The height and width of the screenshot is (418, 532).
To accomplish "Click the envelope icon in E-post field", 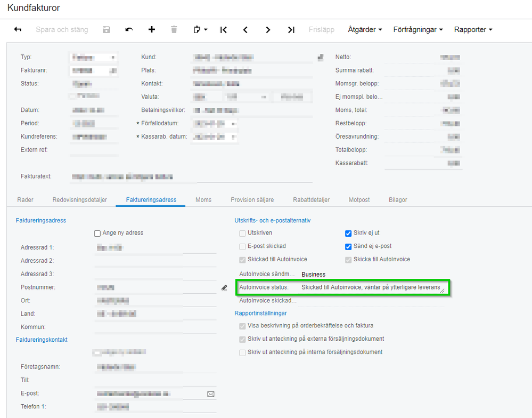I will (x=211, y=394).
